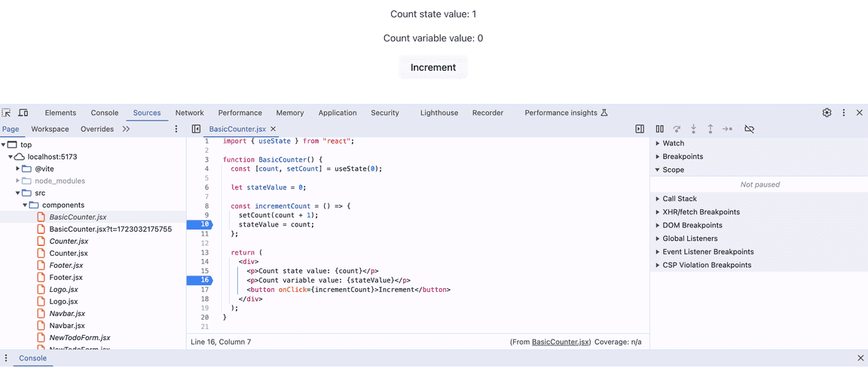Screen dimensions: 868x368
Task: Toggle the device toolbar icon
Action: (x=23, y=113)
